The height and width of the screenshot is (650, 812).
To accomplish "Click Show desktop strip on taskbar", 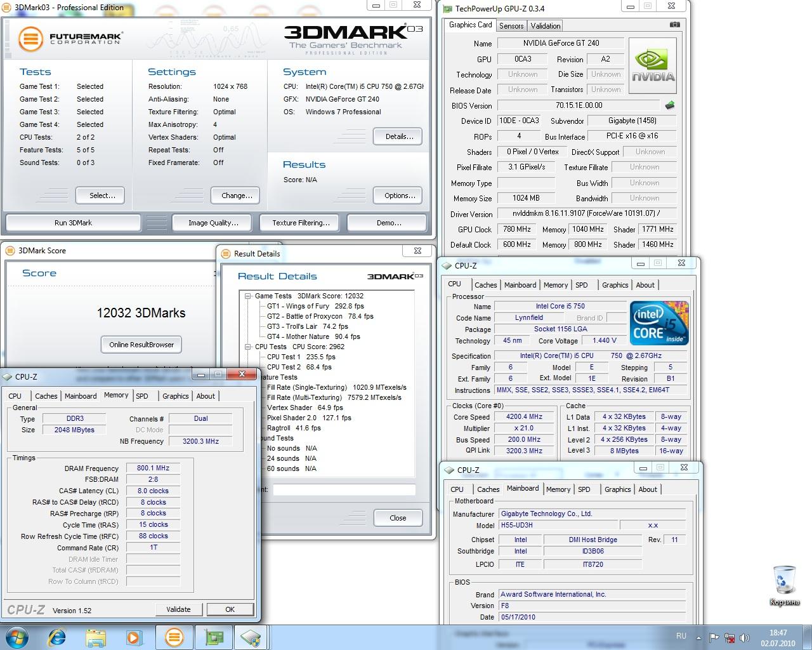I will 807,638.
